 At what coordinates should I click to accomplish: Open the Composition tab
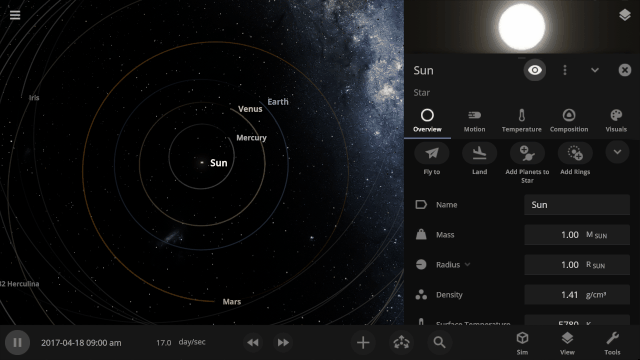pos(569,121)
